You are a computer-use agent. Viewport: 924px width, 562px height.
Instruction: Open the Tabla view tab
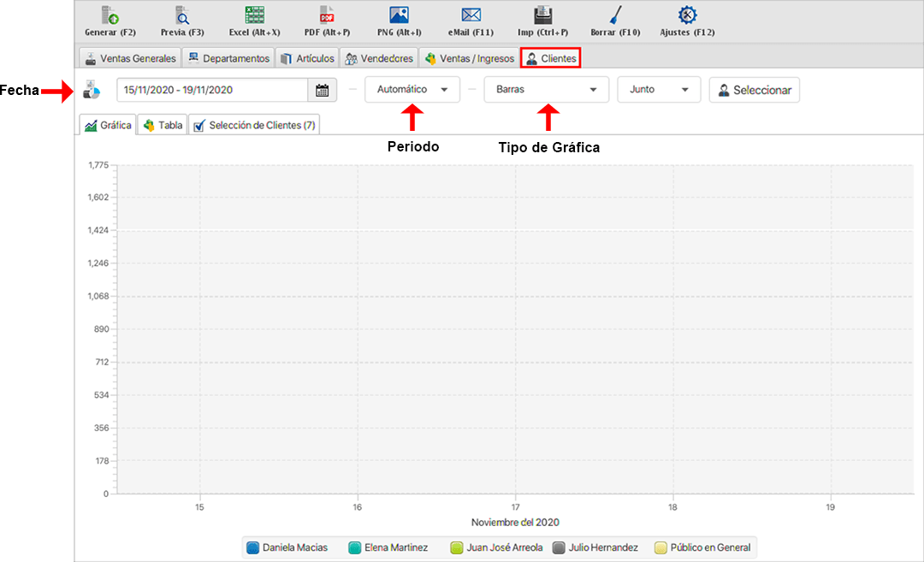[163, 125]
